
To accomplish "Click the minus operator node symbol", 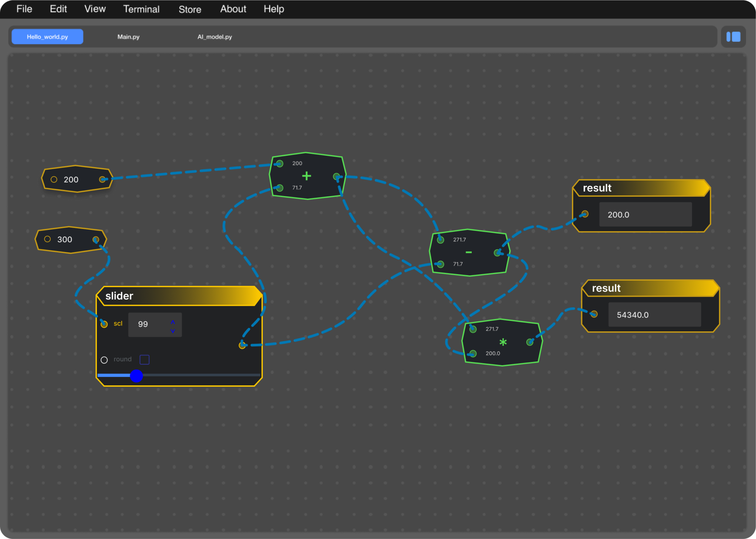I will click(x=468, y=252).
